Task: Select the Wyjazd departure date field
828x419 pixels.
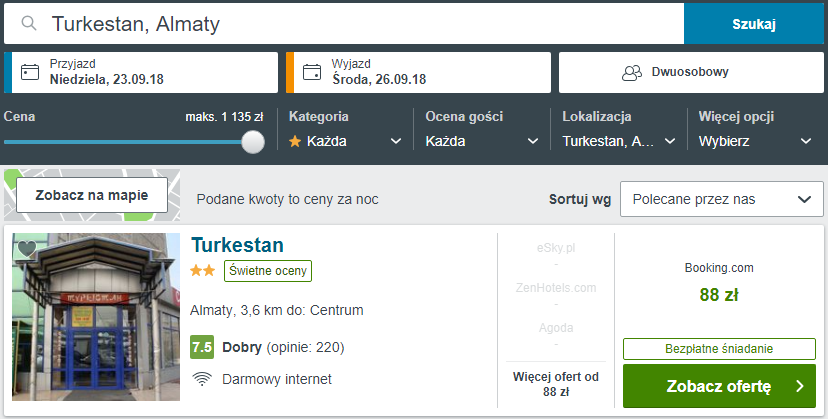Action: tap(418, 72)
